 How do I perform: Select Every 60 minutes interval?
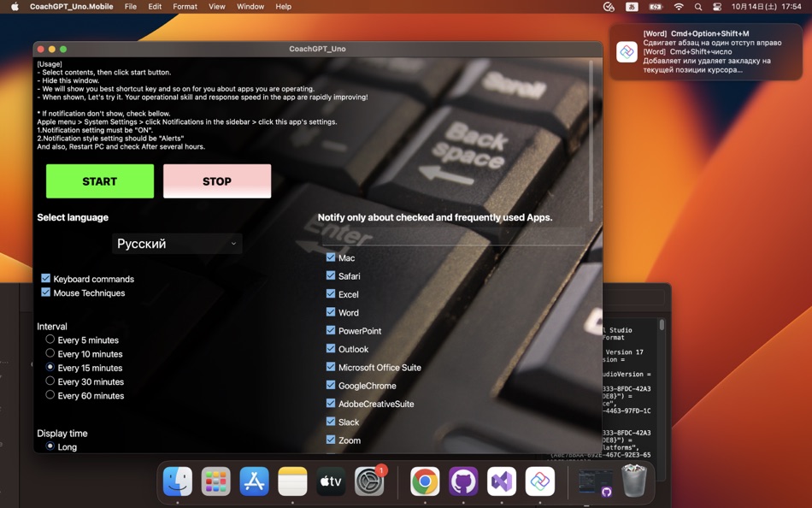pos(50,395)
